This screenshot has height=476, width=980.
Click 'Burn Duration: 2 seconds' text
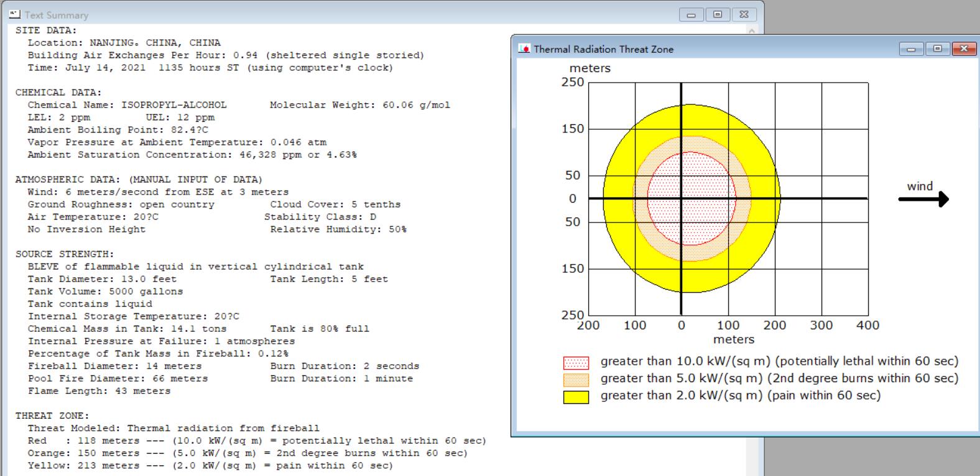pos(344,366)
